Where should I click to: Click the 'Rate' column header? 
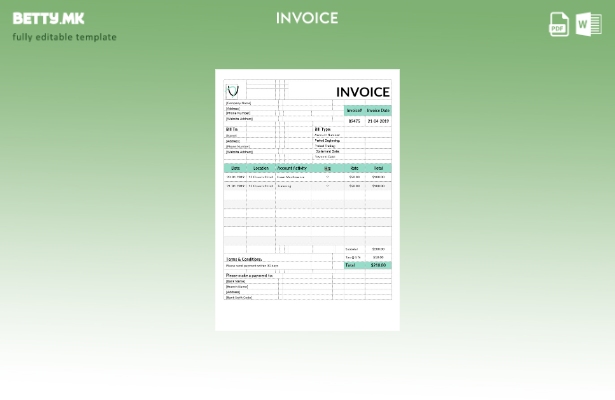(x=355, y=168)
